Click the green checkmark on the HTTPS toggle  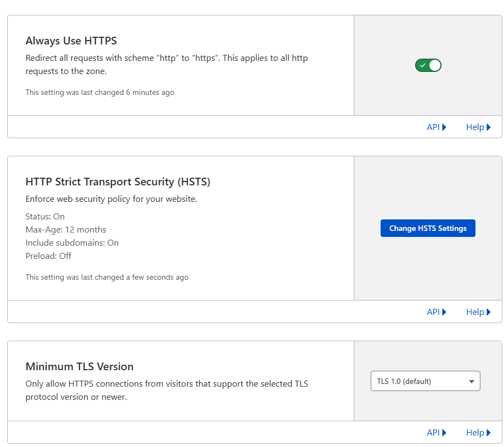pyautogui.click(x=422, y=65)
